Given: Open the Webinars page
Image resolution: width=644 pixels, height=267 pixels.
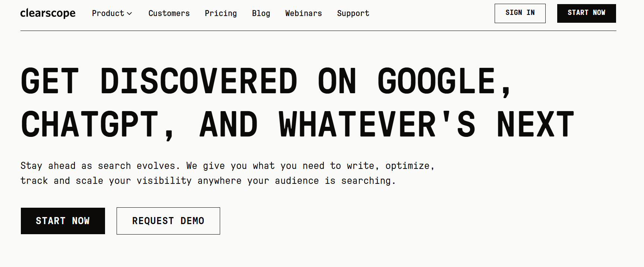Looking at the screenshot, I should click(304, 13).
